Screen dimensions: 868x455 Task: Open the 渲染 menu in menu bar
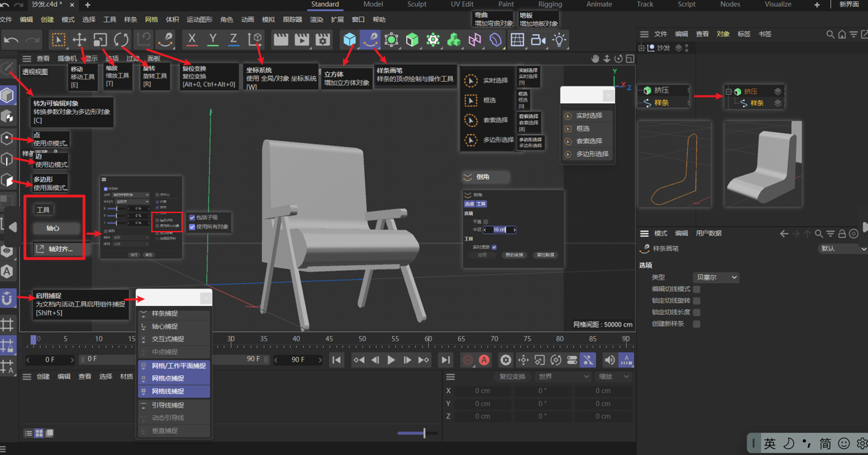[x=316, y=20]
